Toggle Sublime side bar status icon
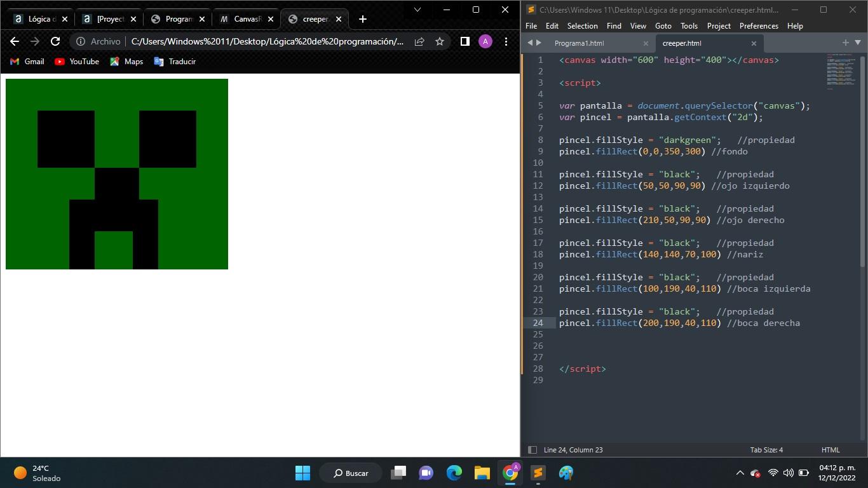The image size is (868, 488). click(x=532, y=450)
